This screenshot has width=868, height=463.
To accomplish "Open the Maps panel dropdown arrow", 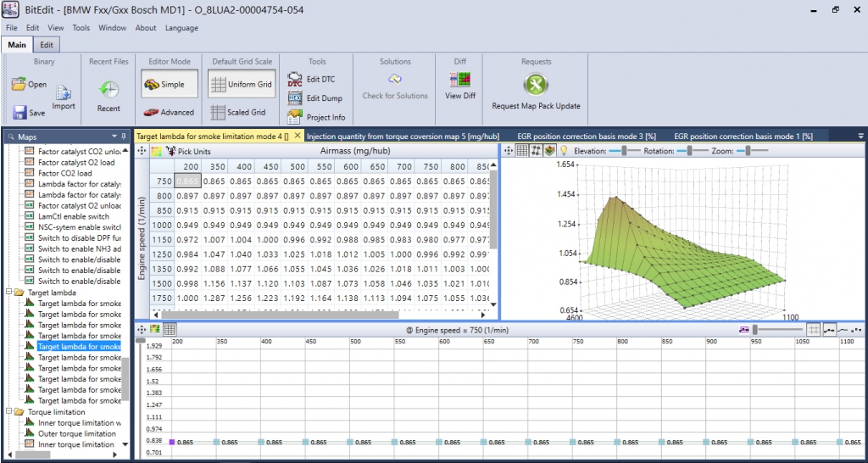I will [114, 137].
